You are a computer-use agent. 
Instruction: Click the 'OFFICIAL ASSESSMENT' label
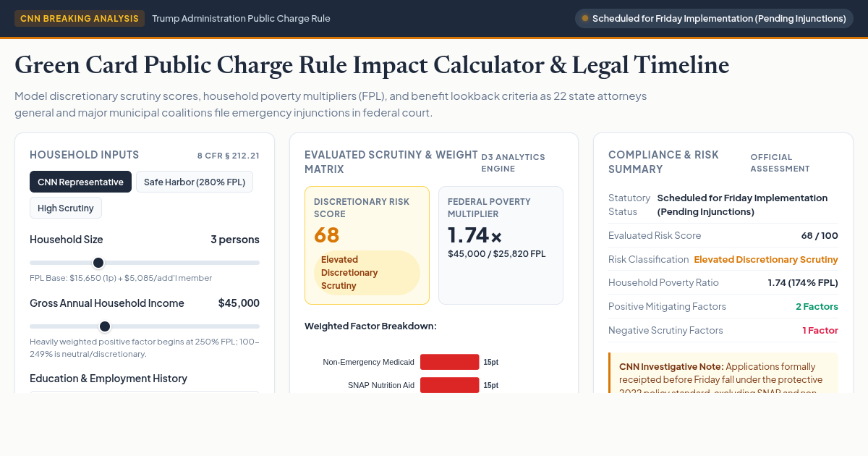pyautogui.click(x=780, y=163)
